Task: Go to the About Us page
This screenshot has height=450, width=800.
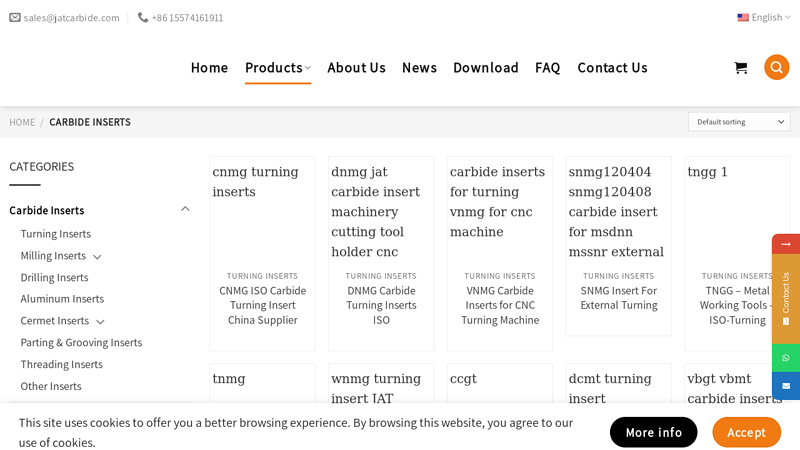Action: 356,68
